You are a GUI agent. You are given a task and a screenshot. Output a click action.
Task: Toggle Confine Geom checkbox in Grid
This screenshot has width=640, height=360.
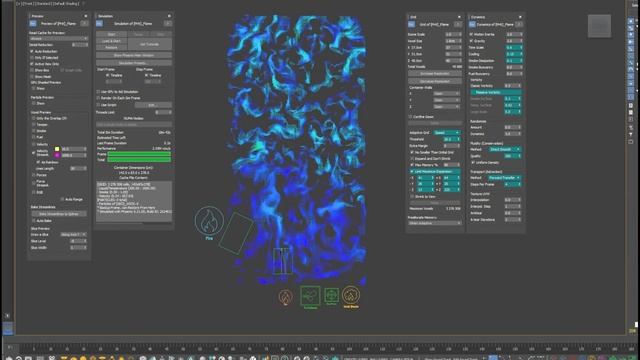(x=411, y=117)
